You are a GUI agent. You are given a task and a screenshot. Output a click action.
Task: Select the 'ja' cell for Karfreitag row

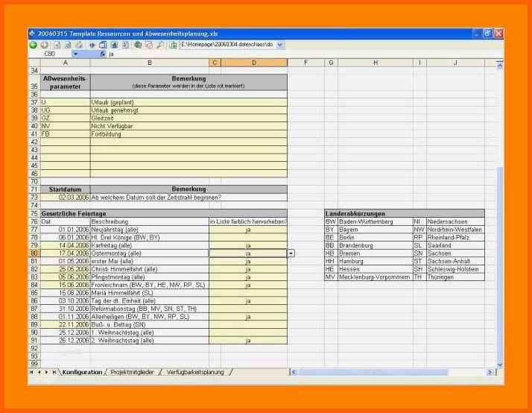(x=248, y=246)
